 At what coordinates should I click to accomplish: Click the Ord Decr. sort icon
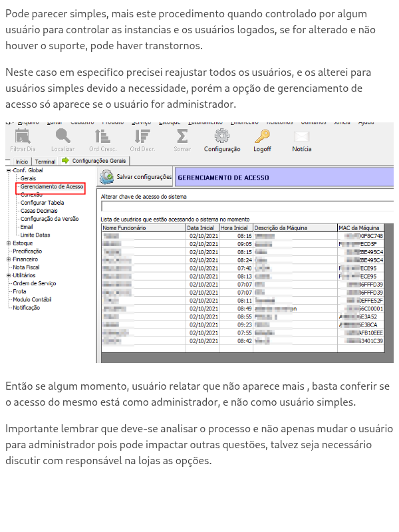[142, 136]
